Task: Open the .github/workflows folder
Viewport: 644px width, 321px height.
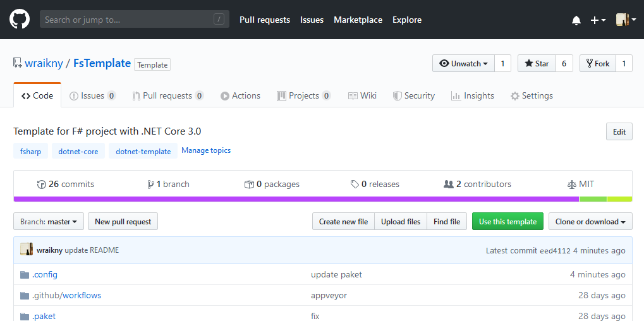Action: (x=66, y=295)
